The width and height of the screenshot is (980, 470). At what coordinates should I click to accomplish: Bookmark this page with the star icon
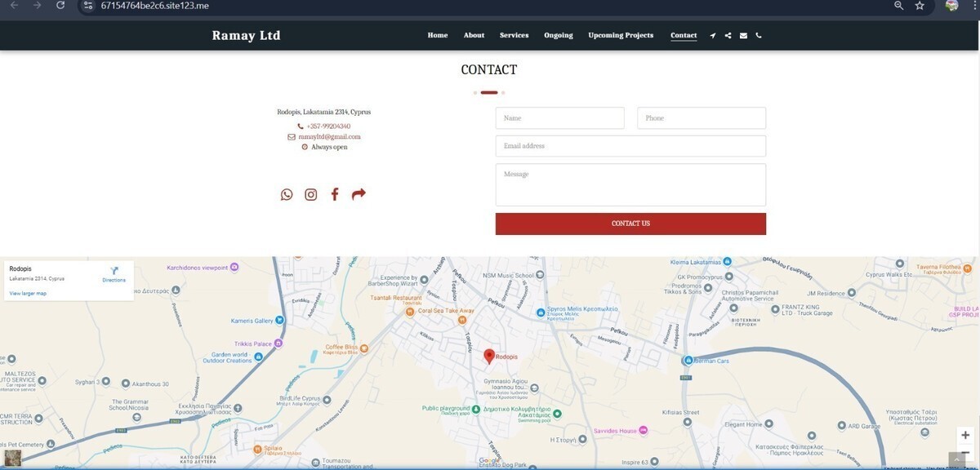click(920, 5)
